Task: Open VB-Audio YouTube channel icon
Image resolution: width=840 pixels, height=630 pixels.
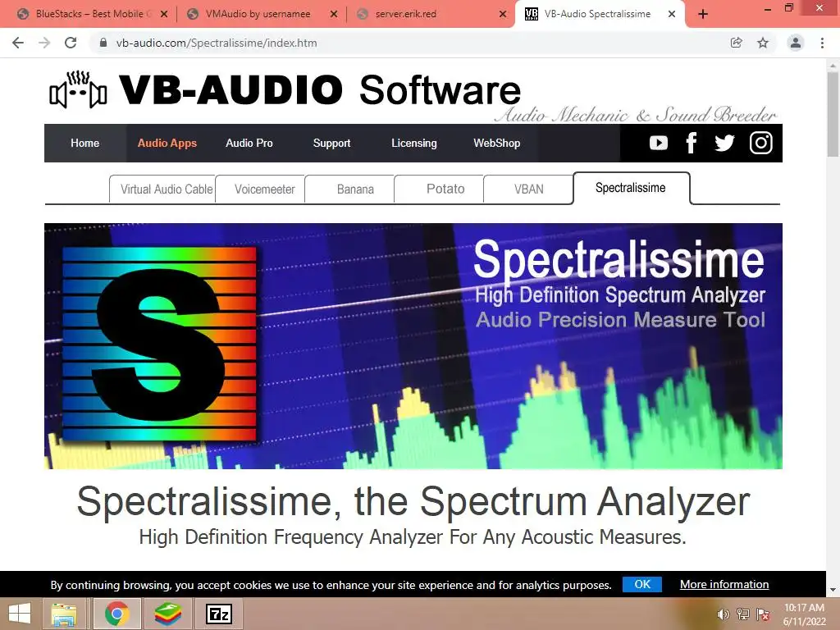Action: point(659,143)
